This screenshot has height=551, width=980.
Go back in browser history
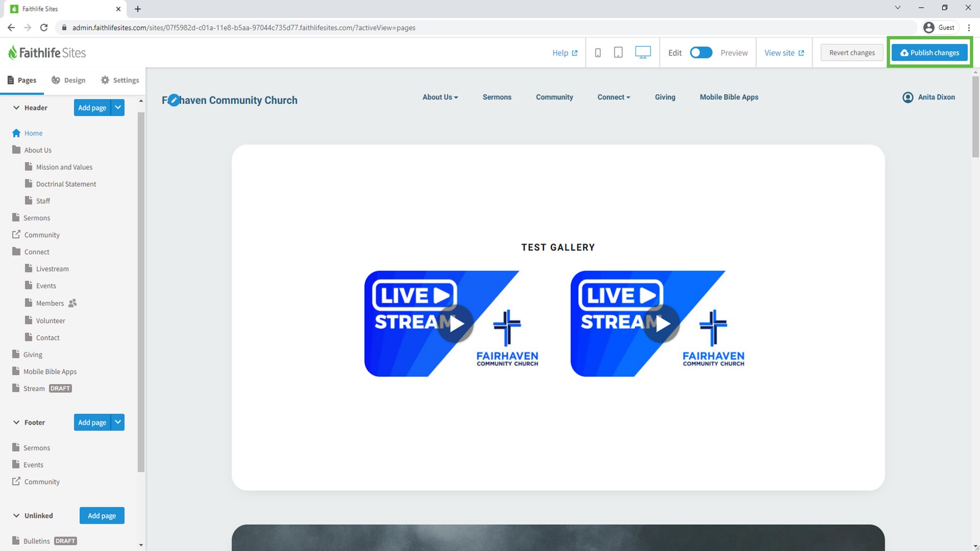coord(11,28)
